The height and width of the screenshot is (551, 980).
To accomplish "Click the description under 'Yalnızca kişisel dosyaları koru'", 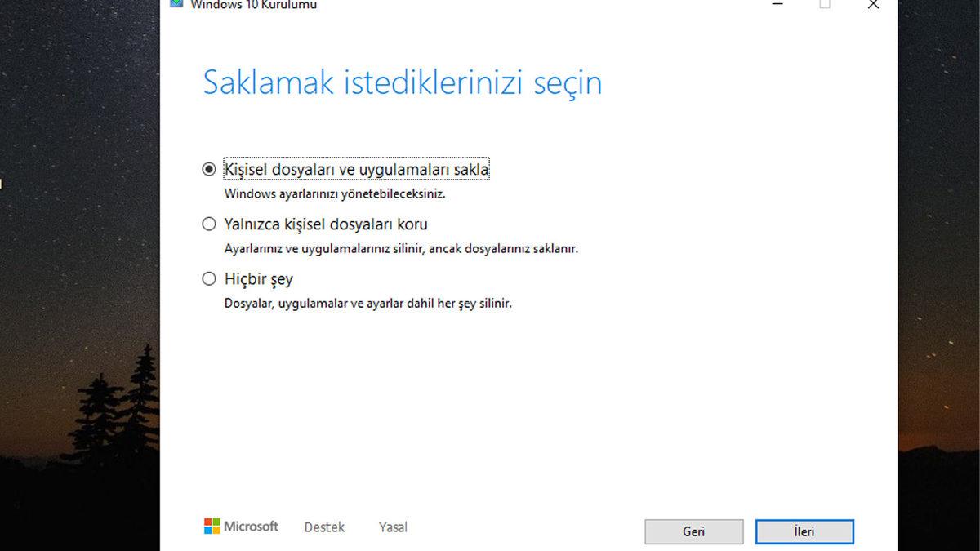I will click(400, 248).
